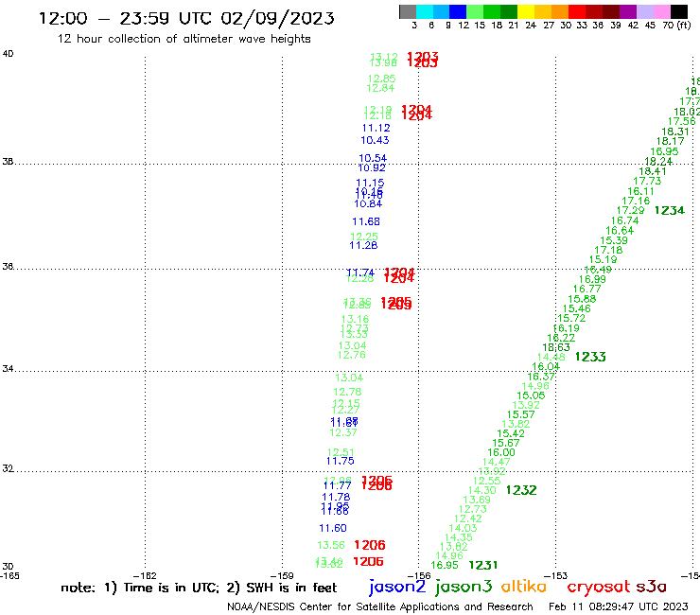The width and height of the screenshot is (700, 615).
Task: Click the longitude axis label '-162'
Action: pyautogui.click(x=145, y=576)
